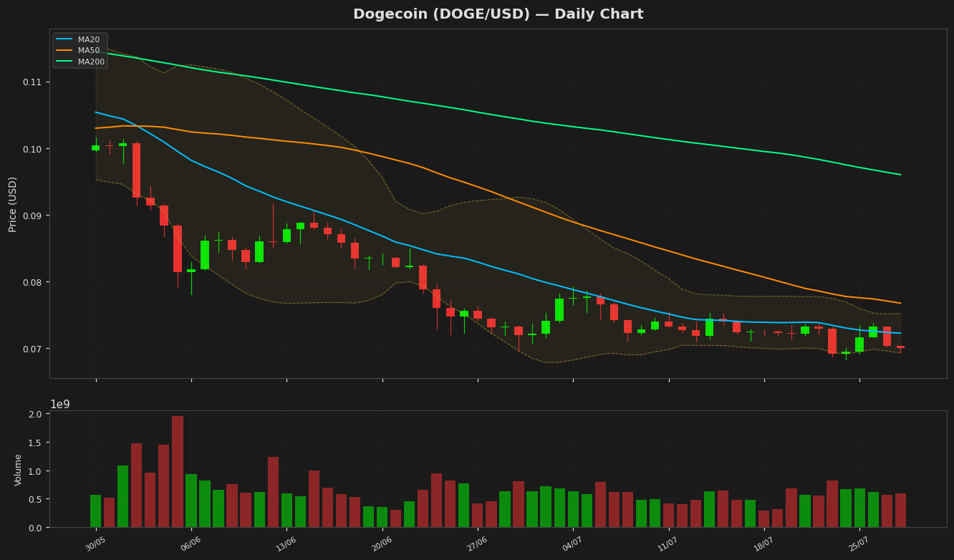Click the 0.09 price tick label
This screenshot has height=560, width=954.
(x=32, y=216)
